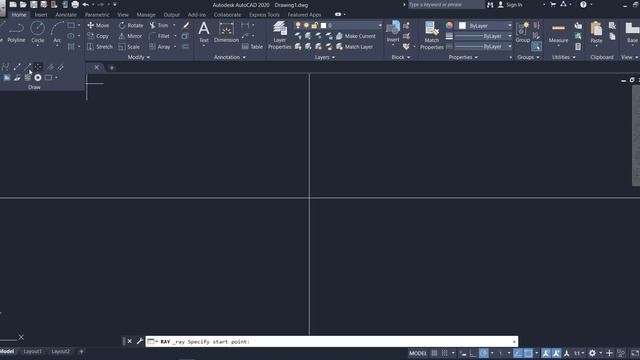Click the Trim tool
640x360 pixels.
pyautogui.click(x=159, y=25)
